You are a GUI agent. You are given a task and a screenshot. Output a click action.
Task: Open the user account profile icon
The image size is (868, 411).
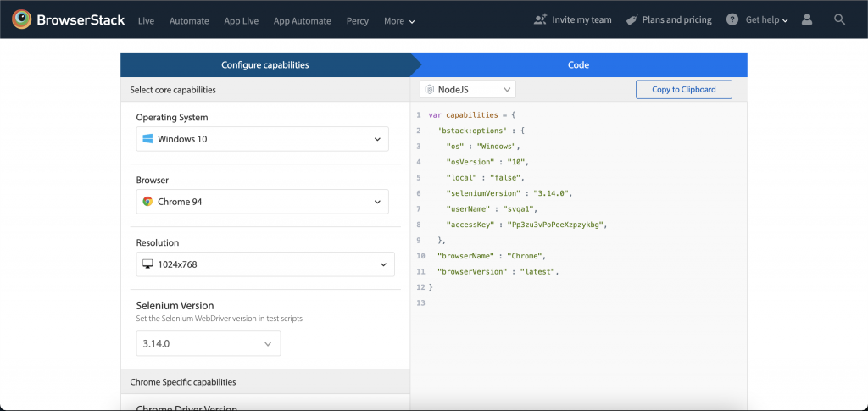(x=807, y=19)
